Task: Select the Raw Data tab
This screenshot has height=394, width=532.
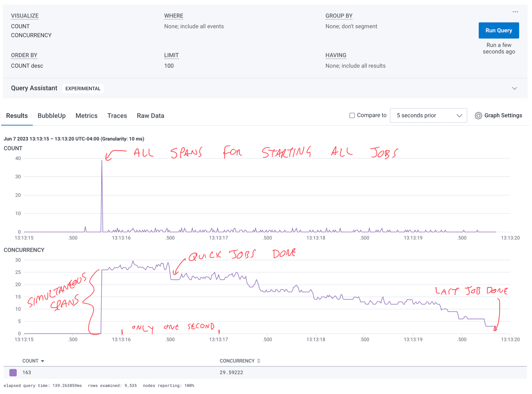Action: tap(150, 116)
